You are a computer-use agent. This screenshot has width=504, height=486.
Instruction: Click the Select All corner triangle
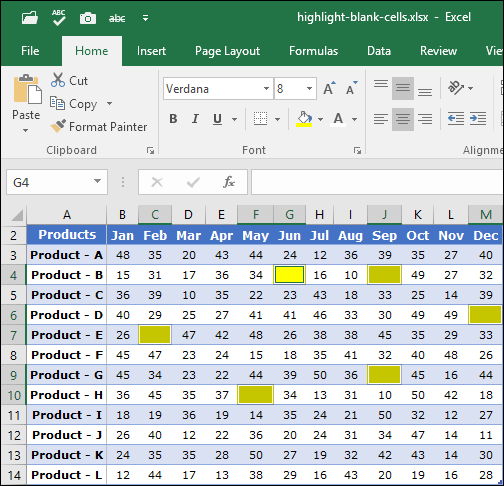coord(17,215)
